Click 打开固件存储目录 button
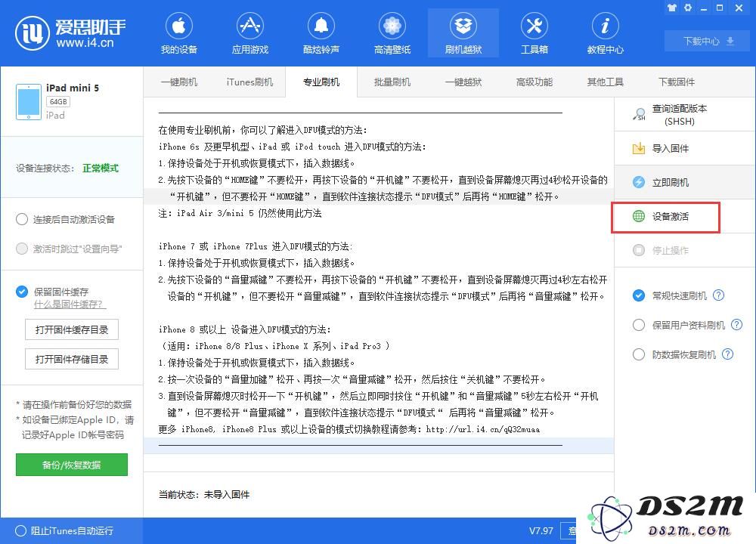The image size is (756, 544). [71, 359]
